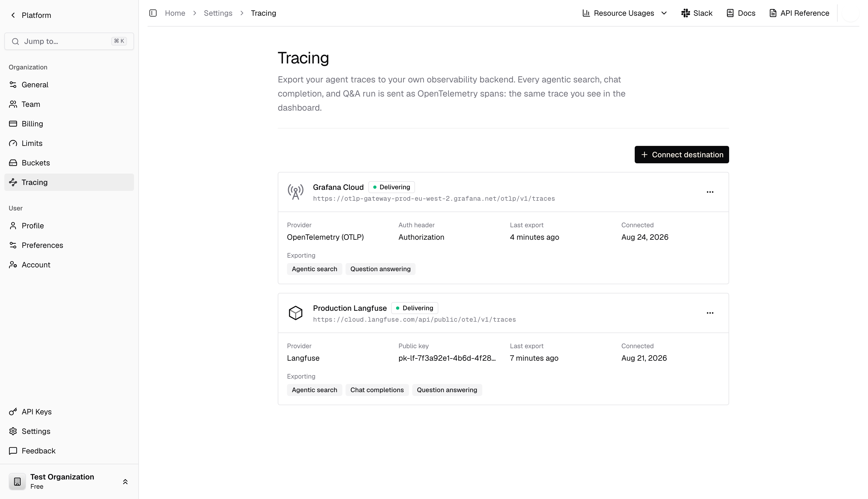Click the Chat completions export tag
Viewport: 868px width, 499px height.
click(x=377, y=390)
